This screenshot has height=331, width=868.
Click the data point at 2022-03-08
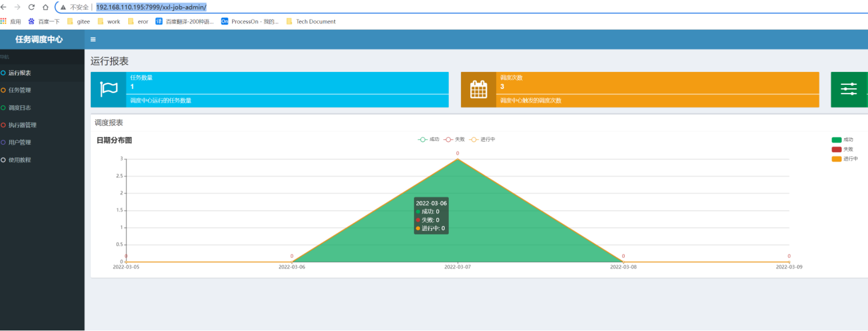coord(624,262)
